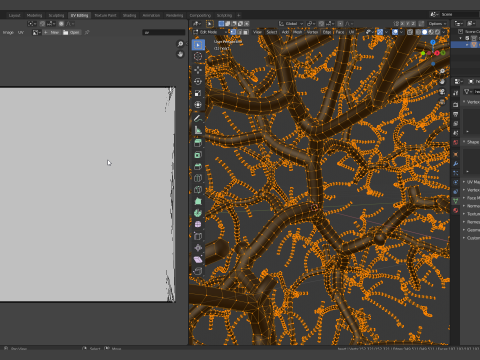Open the Tool properties tab
Image resolution: width=480 pixels, height=360 pixels.
[x=456, y=93]
